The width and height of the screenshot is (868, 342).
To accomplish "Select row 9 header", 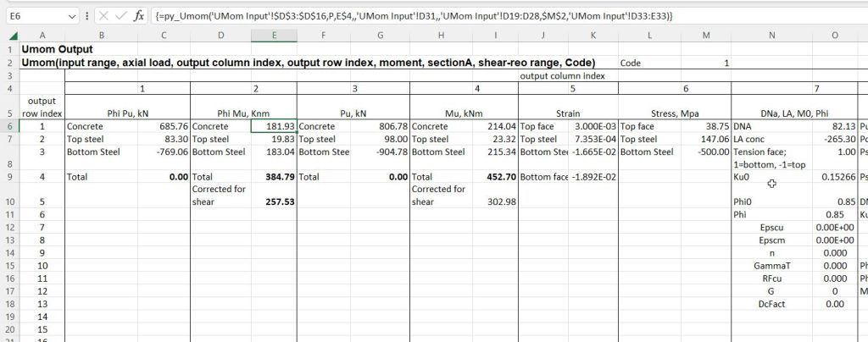I will [x=8, y=179].
